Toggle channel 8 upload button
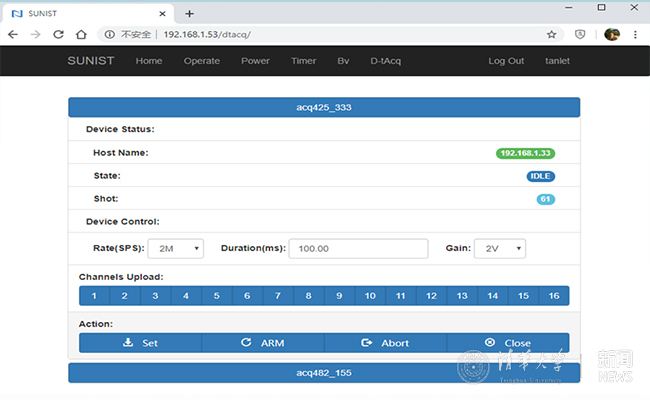 (x=308, y=296)
